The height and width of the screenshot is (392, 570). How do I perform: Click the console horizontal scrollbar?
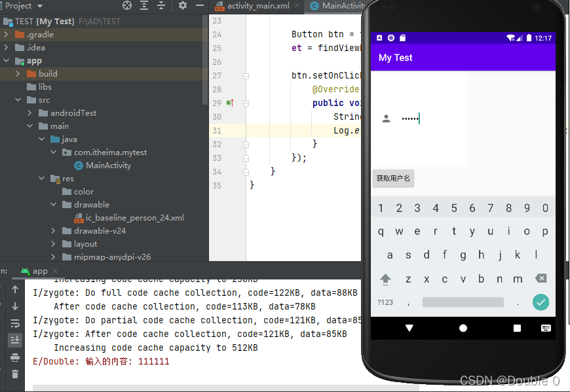coord(226,388)
